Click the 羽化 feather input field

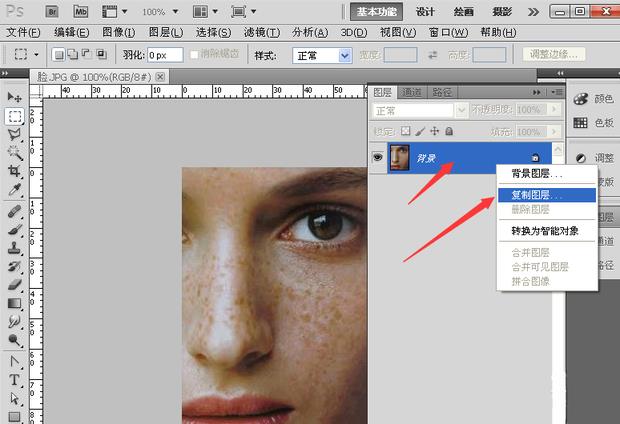[x=164, y=55]
